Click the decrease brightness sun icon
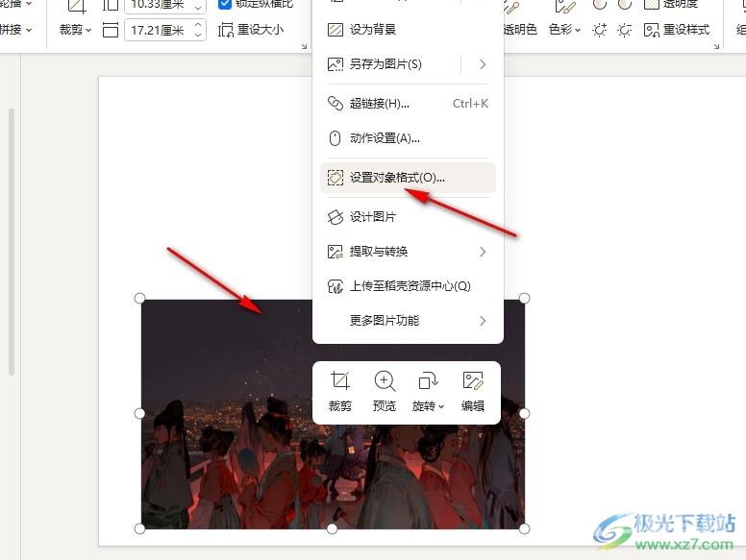Viewport: 746px width, 560px height. (x=624, y=31)
